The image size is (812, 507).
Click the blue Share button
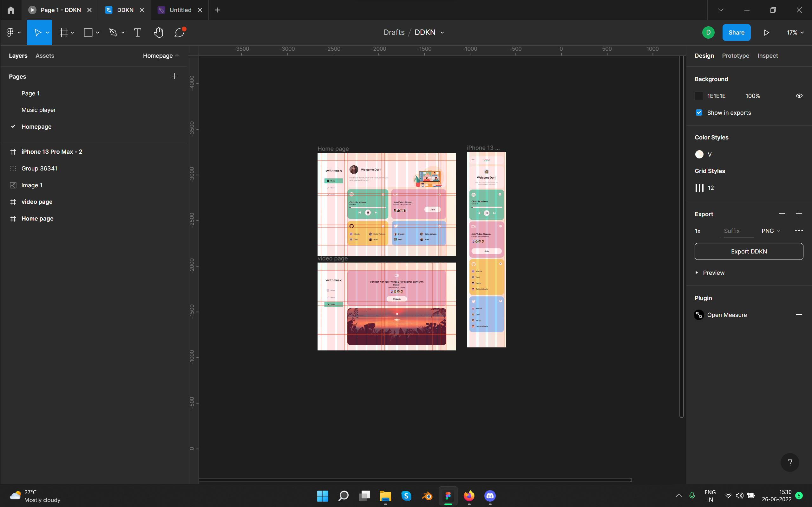pos(736,33)
